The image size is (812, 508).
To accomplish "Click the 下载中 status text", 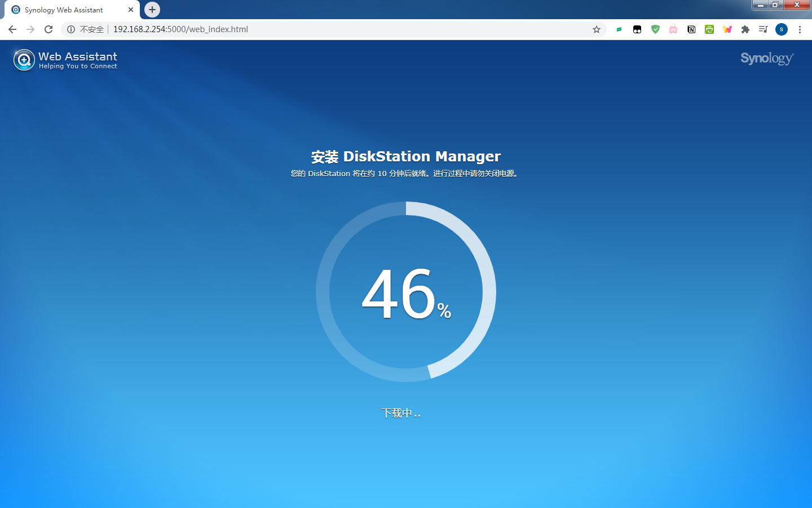I will [401, 413].
